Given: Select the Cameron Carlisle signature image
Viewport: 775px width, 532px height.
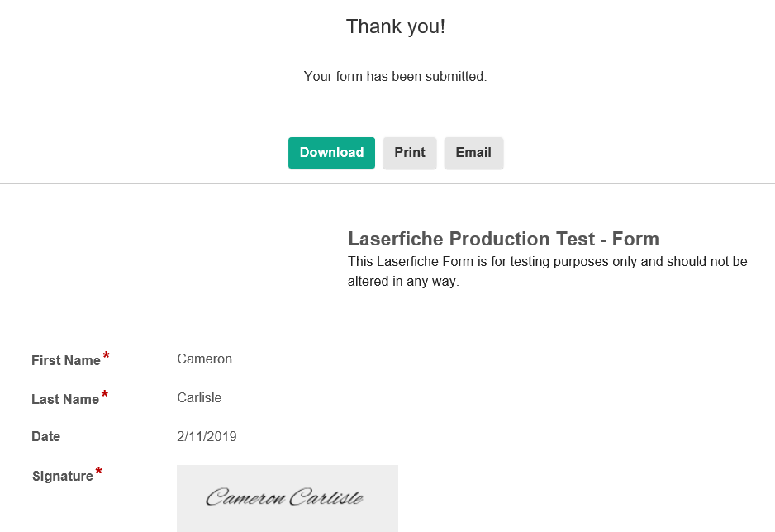Looking at the screenshot, I should tap(288, 498).
